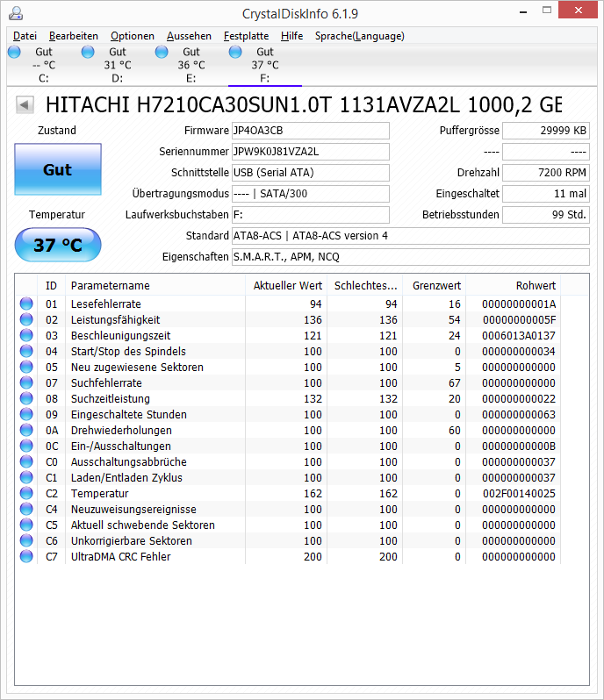This screenshot has width=604, height=700.
Task: Click status orb for Neu zugewiesene Sektoren
Action: pos(26,367)
